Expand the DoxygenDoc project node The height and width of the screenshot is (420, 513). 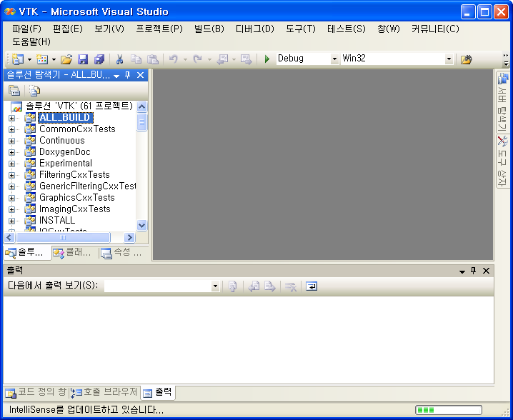pos(11,152)
